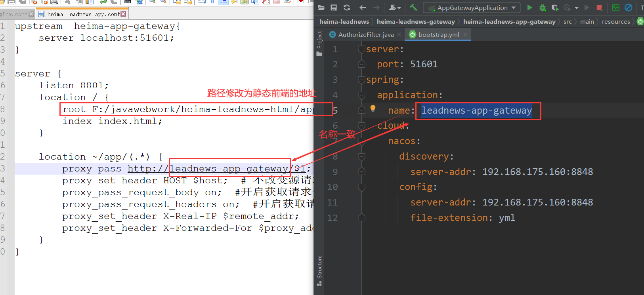Click the Spring file icon after resources breadcrumb
644x295 pixels.
click(640, 22)
